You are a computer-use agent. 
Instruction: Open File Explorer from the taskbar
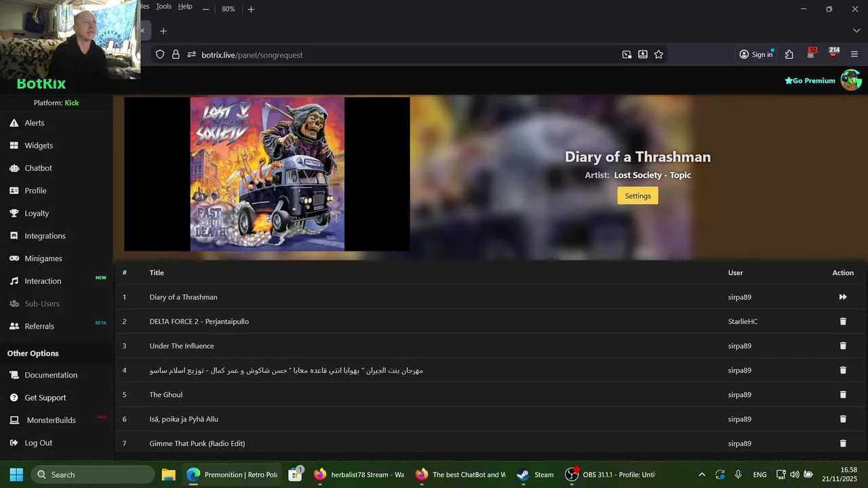169,474
